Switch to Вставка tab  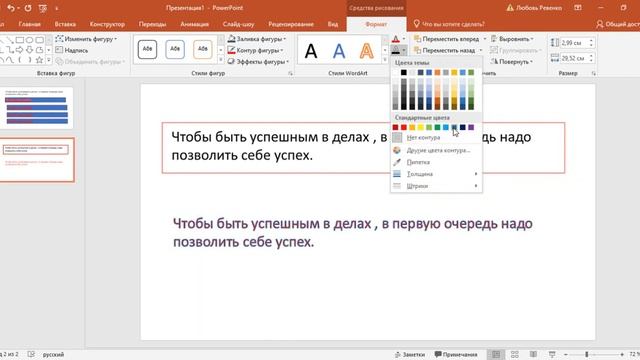point(65,24)
